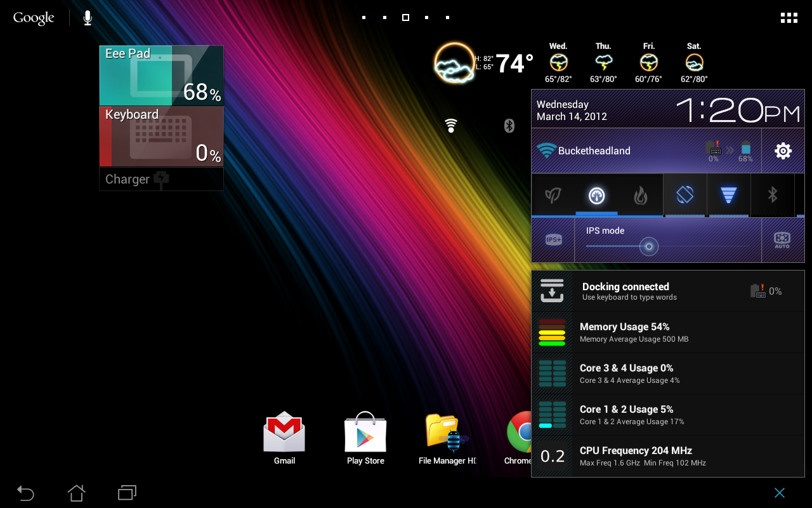The width and height of the screenshot is (812, 508).
Task: Activate the performance flame power mode
Action: tap(640, 195)
